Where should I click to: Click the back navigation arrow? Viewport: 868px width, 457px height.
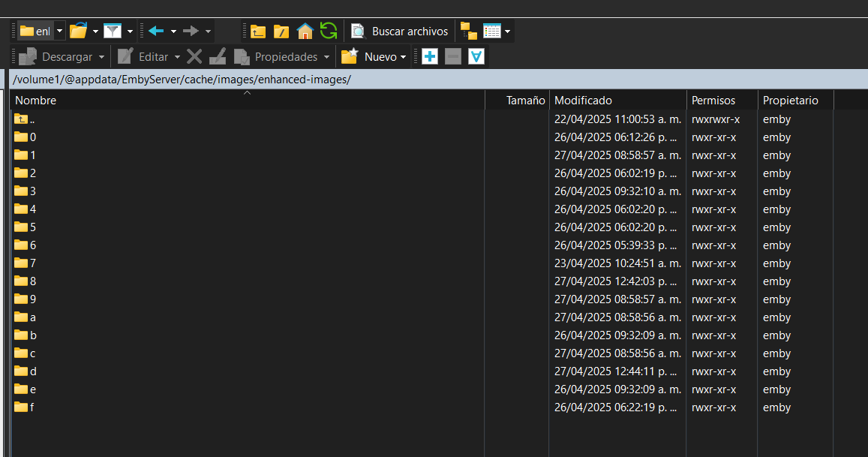(156, 32)
